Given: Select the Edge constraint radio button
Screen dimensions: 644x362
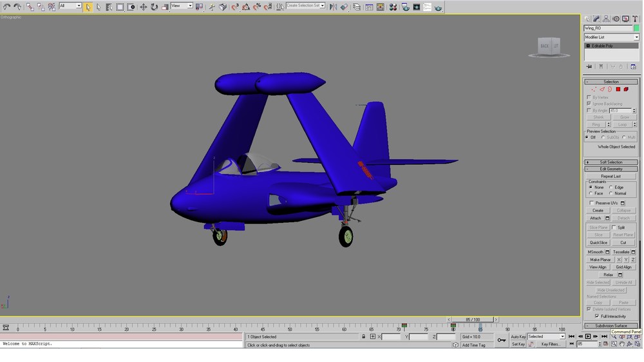Looking at the screenshot, I should click(611, 187).
